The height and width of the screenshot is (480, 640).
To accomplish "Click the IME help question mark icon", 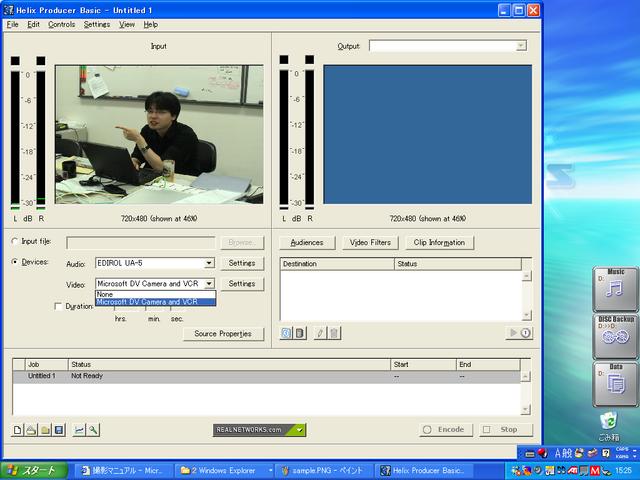I will [x=606, y=453].
